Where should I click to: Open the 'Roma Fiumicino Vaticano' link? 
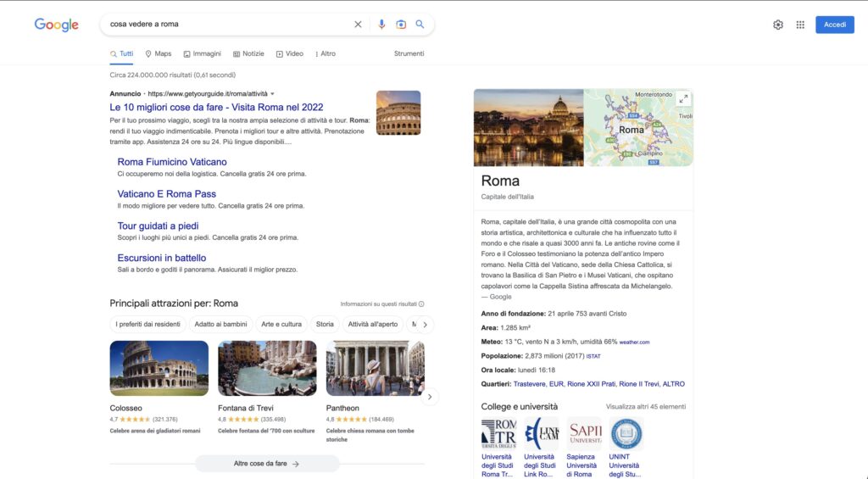coord(172,162)
